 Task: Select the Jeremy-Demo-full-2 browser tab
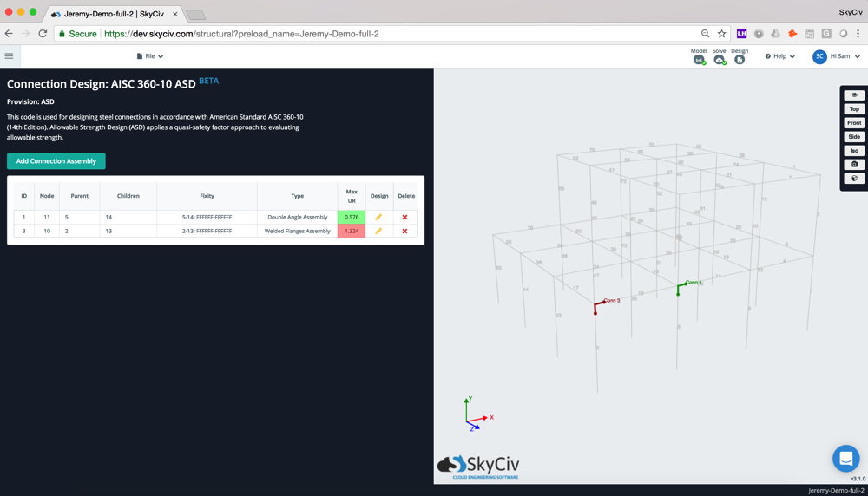(x=114, y=14)
